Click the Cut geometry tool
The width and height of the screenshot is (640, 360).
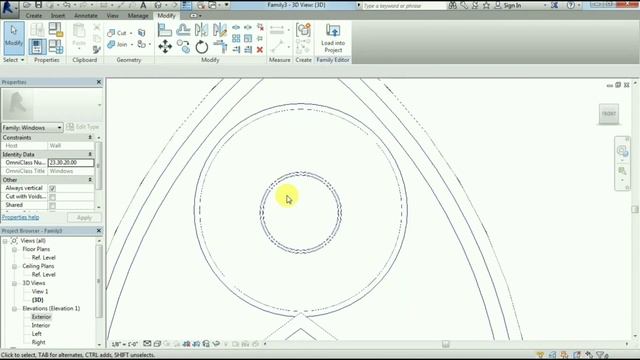pos(117,33)
